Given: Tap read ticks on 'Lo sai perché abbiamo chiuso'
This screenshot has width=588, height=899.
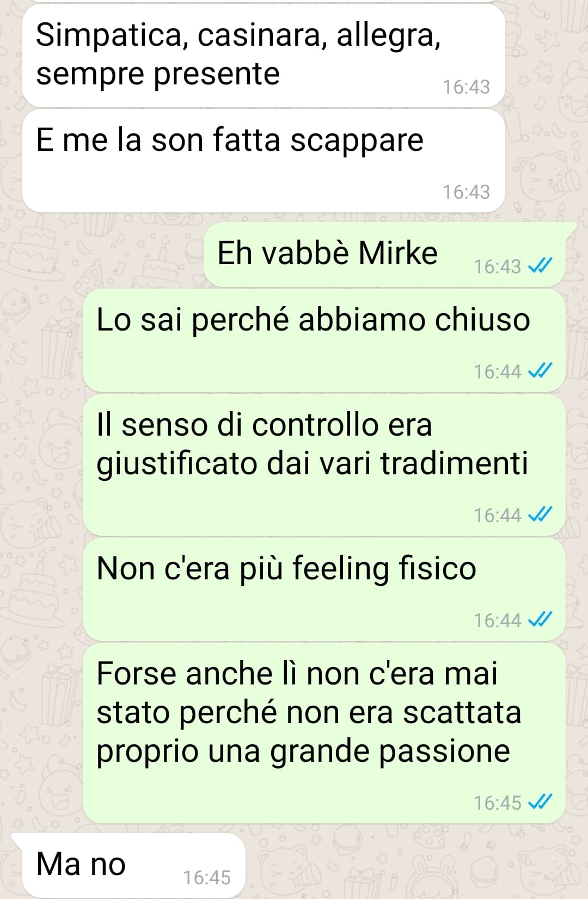Looking at the screenshot, I should tap(541, 371).
